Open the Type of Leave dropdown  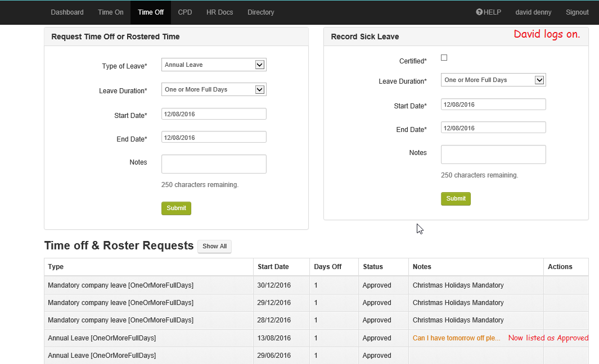[214, 65]
